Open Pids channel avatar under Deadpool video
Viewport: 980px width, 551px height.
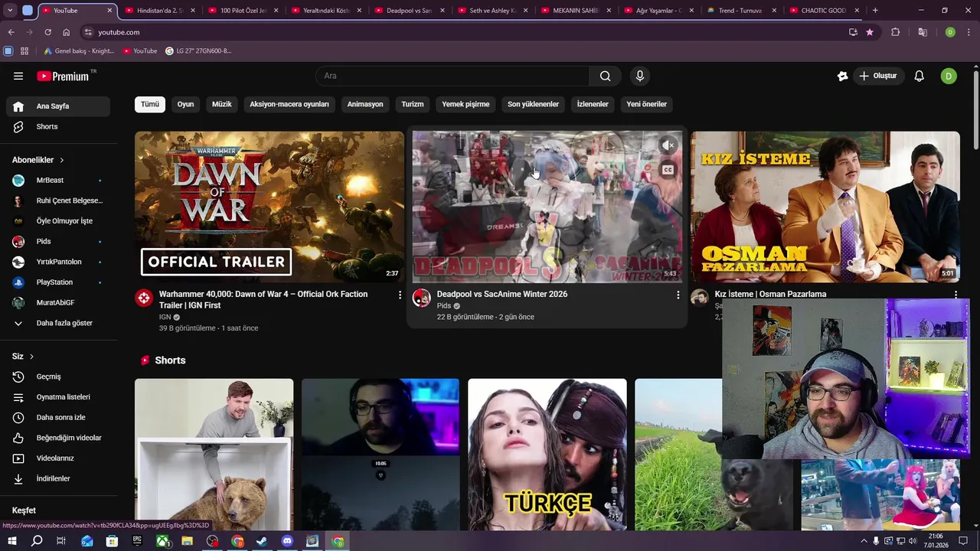(422, 298)
